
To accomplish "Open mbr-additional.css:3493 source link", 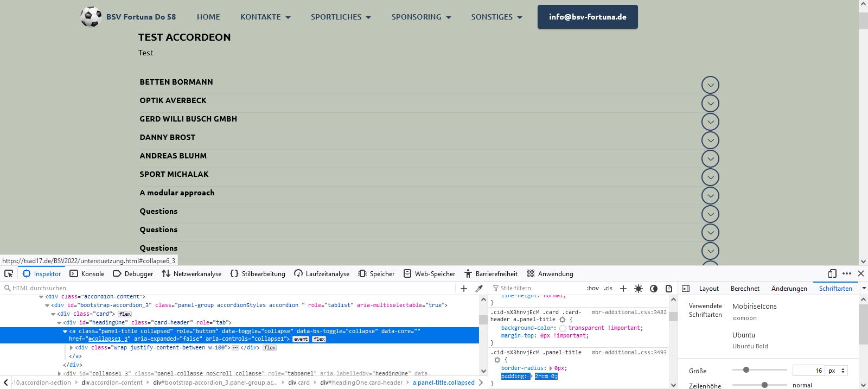I will click(x=629, y=353).
